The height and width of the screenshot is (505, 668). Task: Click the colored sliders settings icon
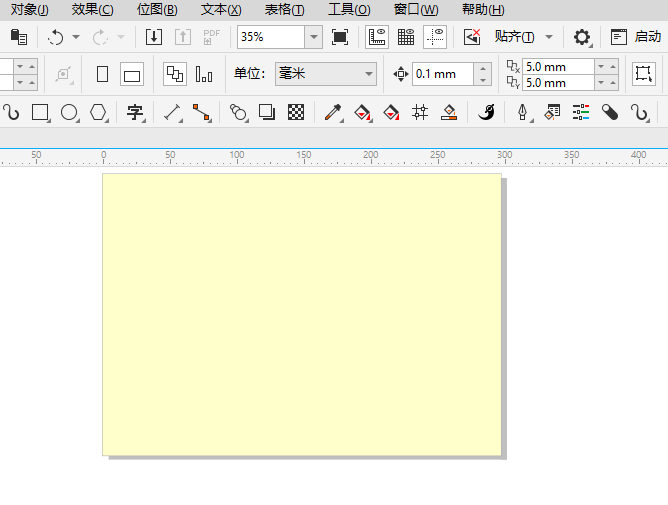(x=581, y=113)
